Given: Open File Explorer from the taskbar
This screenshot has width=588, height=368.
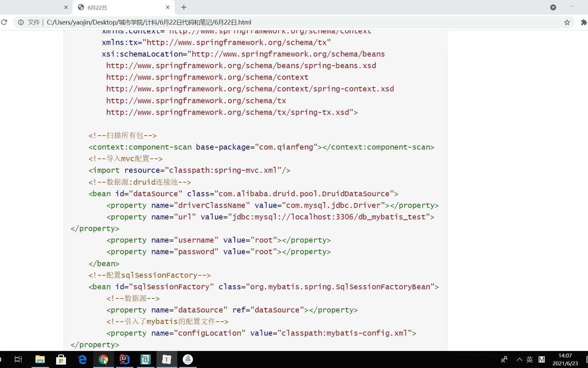Looking at the screenshot, I should click(x=40, y=359).
